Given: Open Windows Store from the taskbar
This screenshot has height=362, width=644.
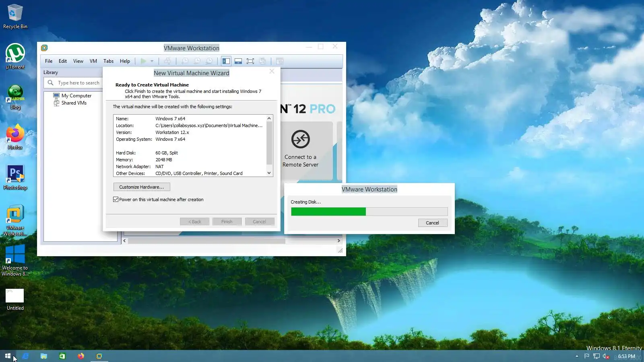Looking at the screenshot, I should point(62,356).
